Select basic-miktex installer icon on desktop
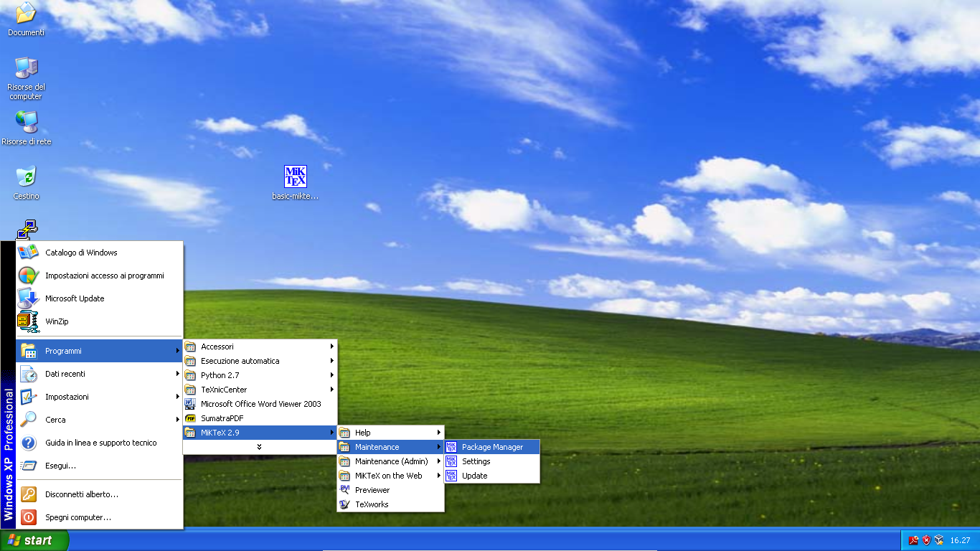This screenshot has width=980, height=551. 295,182
